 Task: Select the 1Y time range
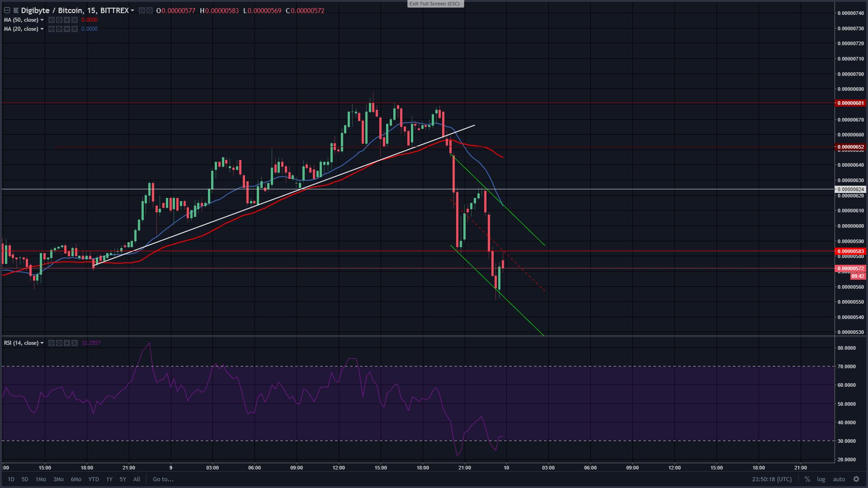tap(109, 479)
